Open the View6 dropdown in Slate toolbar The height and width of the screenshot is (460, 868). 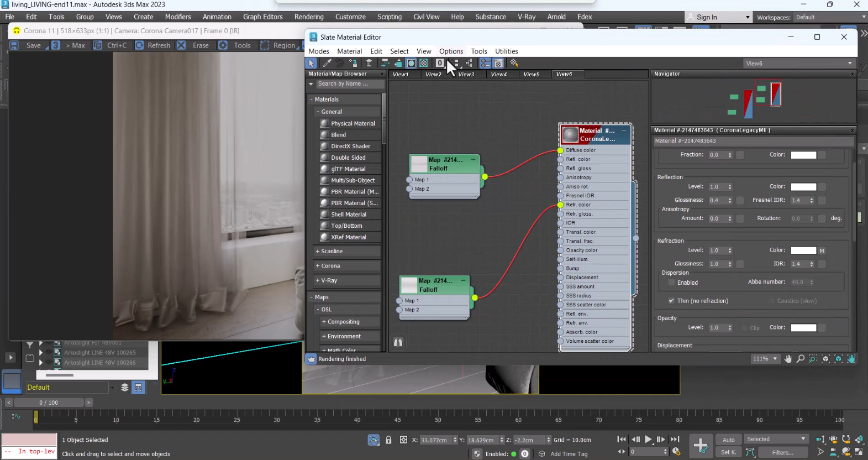pos(799,64)
